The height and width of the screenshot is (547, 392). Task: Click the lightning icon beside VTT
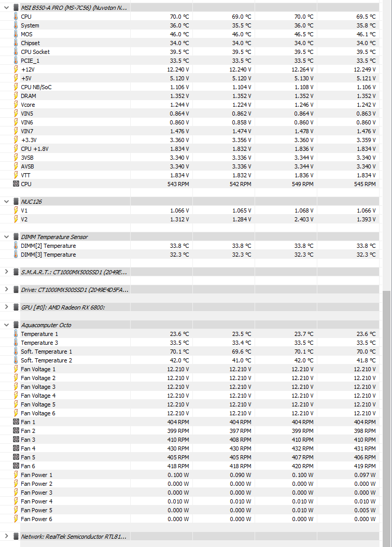(x=16, y=175)
